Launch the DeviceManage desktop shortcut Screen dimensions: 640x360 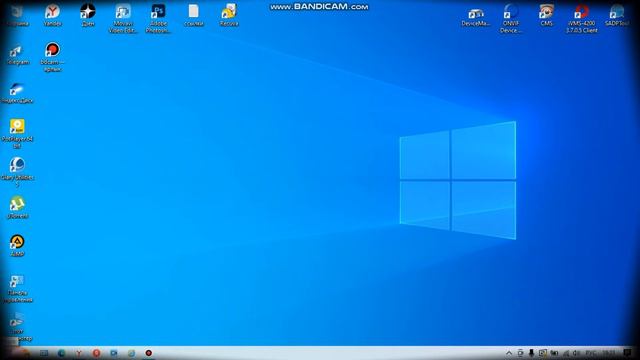point(476,17)
